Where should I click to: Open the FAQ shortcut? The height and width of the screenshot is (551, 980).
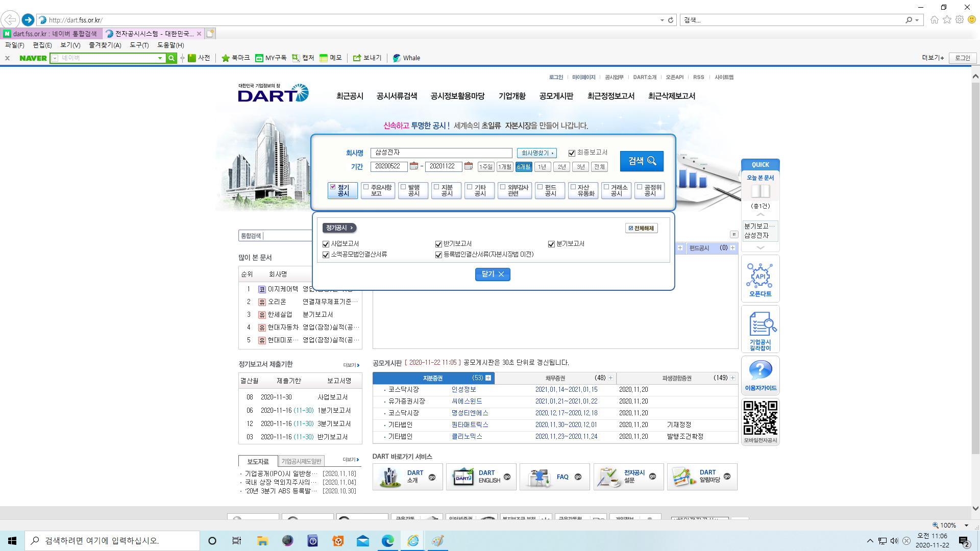[555, 477]
